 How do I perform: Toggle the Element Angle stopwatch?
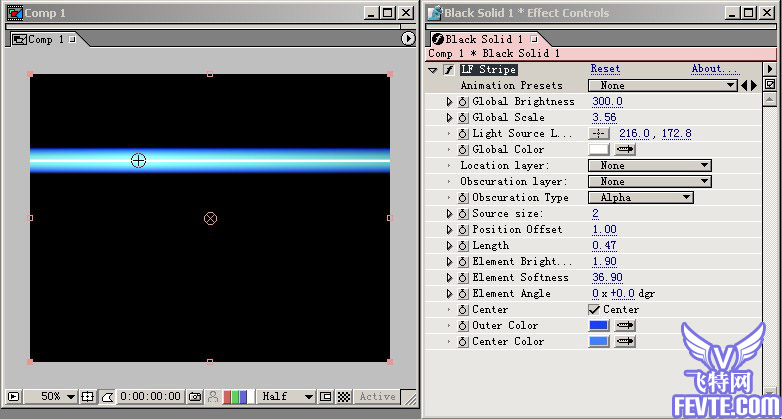click(x=463, y=294)
